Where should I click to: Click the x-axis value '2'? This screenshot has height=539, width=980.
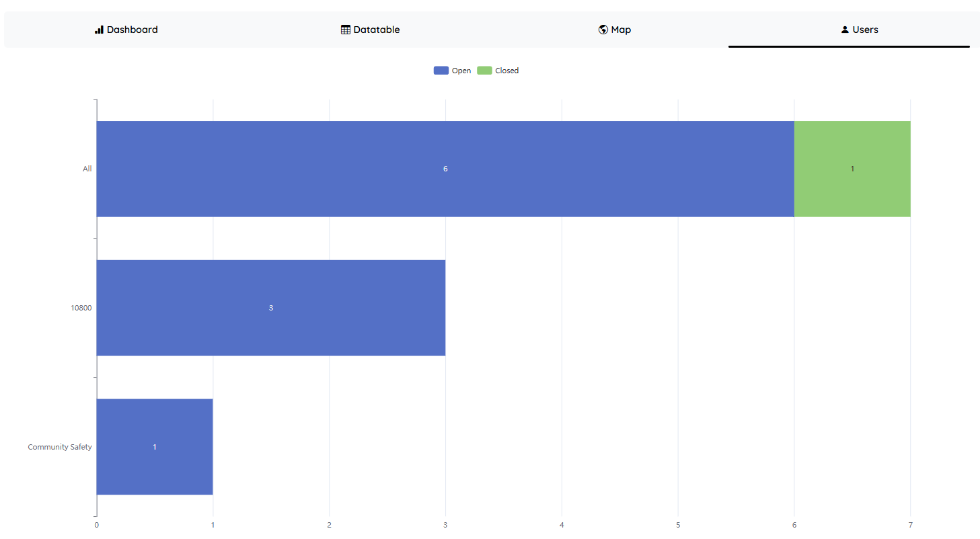[330, 525]
